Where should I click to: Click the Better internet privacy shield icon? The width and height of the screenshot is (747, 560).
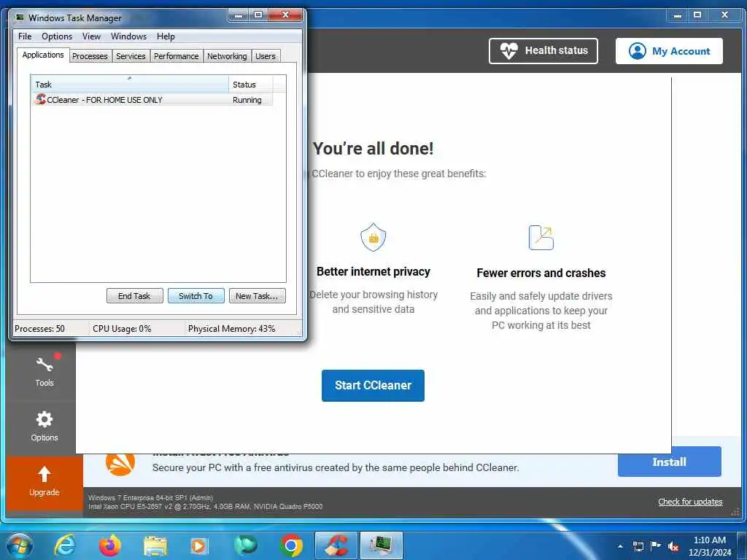pyautogui.click(x=373, y=237)
